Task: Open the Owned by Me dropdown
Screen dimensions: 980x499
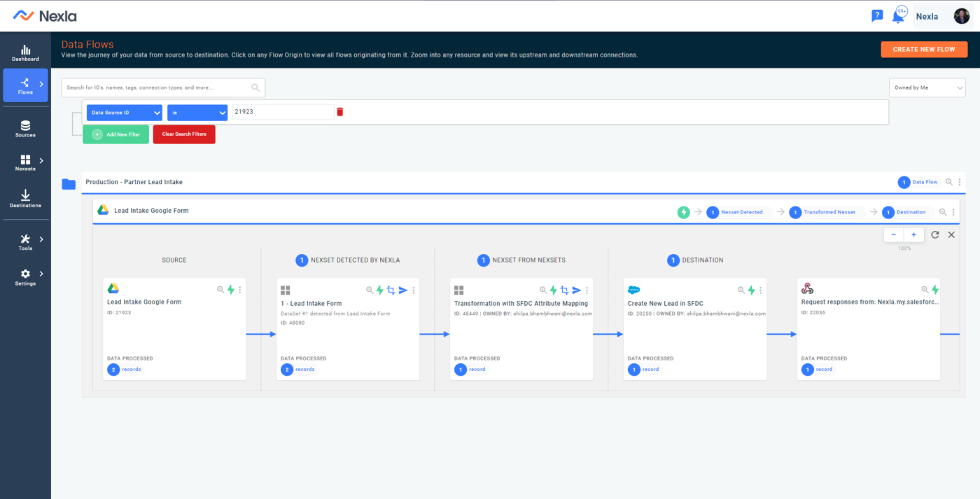Action: tap(927, 87)
